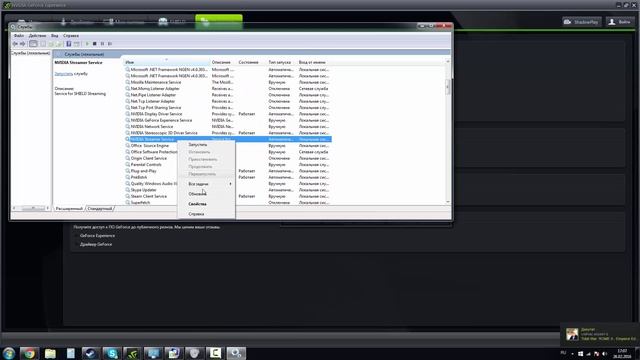640x360 pixels.
Task: Pick Справка at the bottom of the context menu
Action: pos(196,214)
